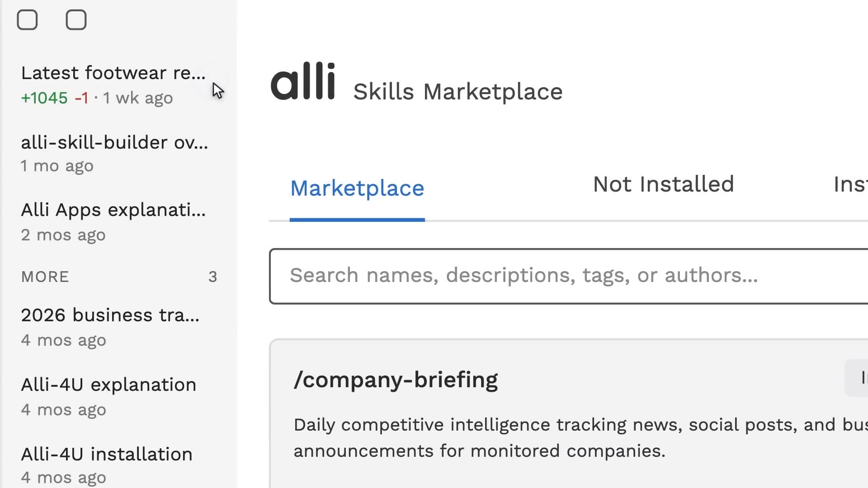Click the first rounded square icon
Image resolution: width=868 pixels, height=488 pixels.
coord(27,20)
